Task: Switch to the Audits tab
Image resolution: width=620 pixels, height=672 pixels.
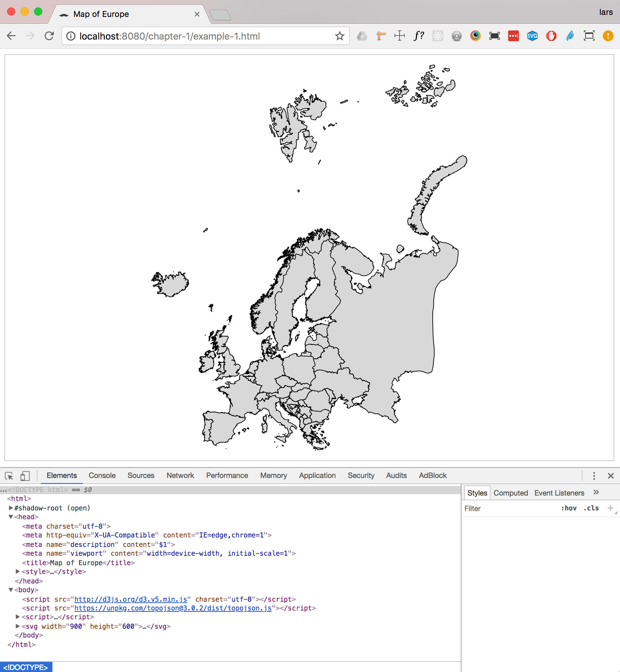Action: pos(396,475)
